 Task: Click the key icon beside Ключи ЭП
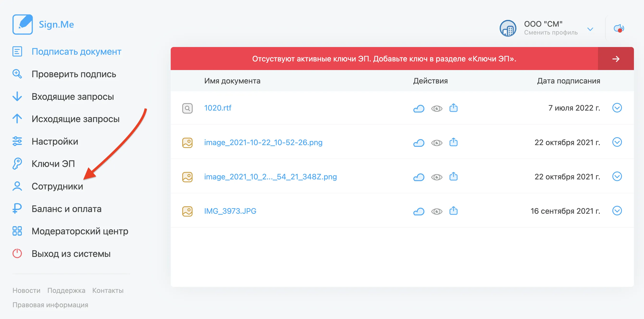17,164
